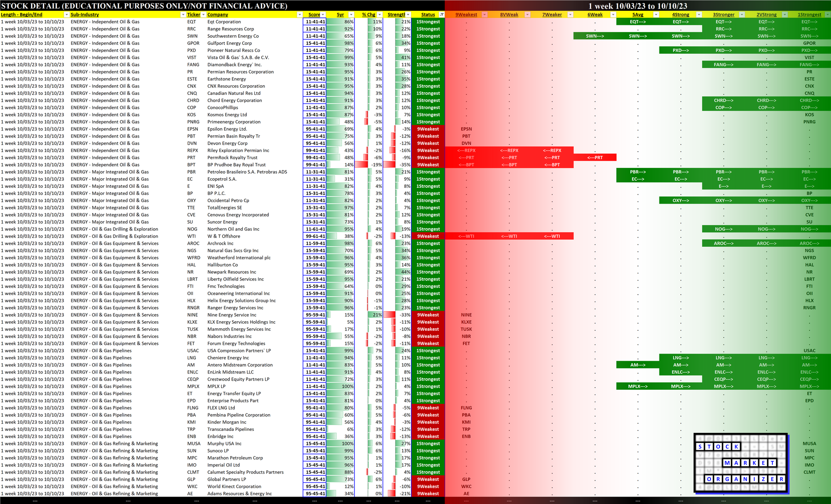Click Murphy USA Inc company name
This screenshot has width=831, height=504.
pyautogui.click(x=224, y=444)
